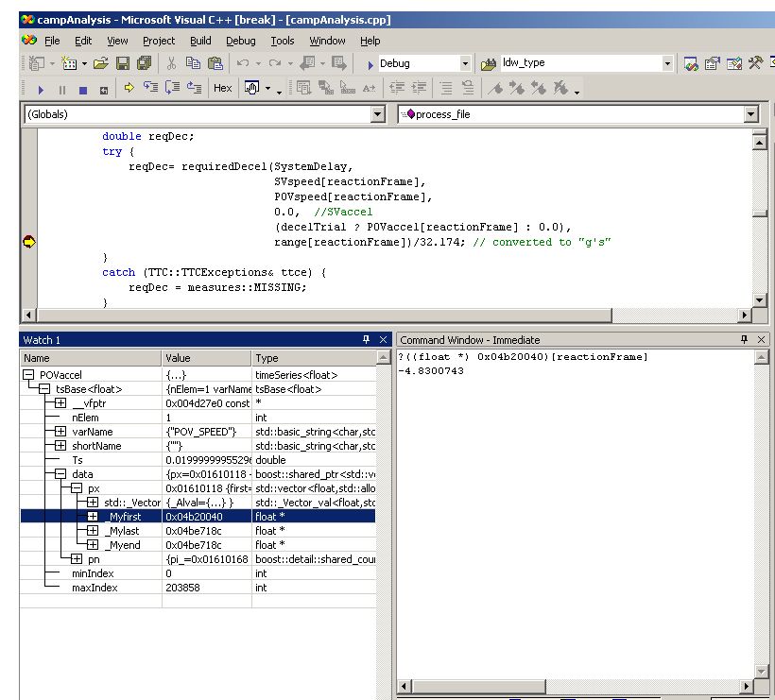Click the Value column header in Watch 1

tap(207, 358)
